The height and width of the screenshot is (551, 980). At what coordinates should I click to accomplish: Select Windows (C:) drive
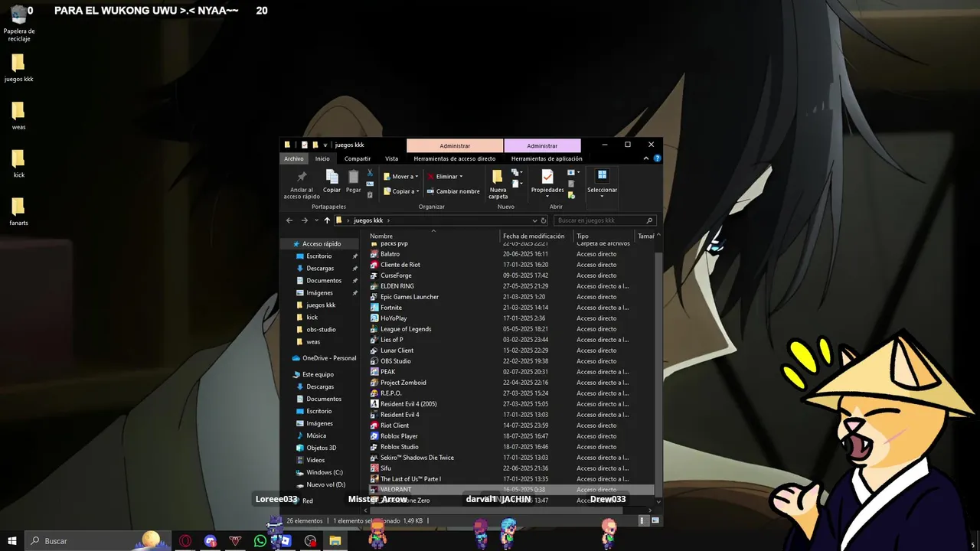pos(325,473)
